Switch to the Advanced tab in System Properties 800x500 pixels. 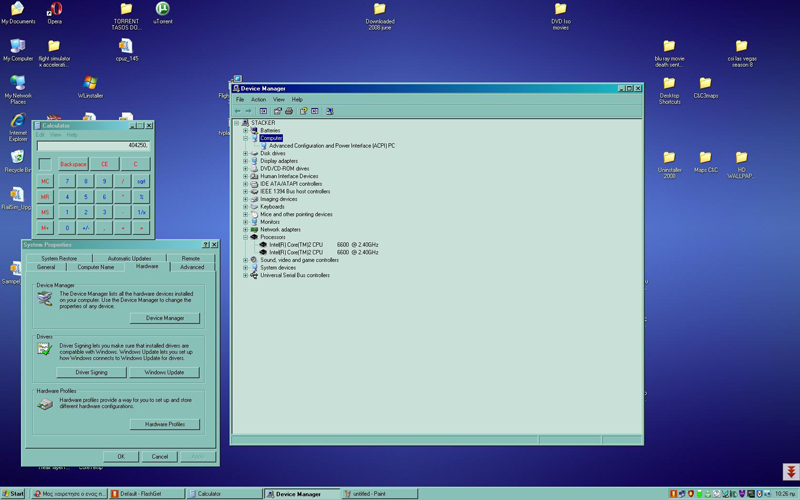[192, 267]
